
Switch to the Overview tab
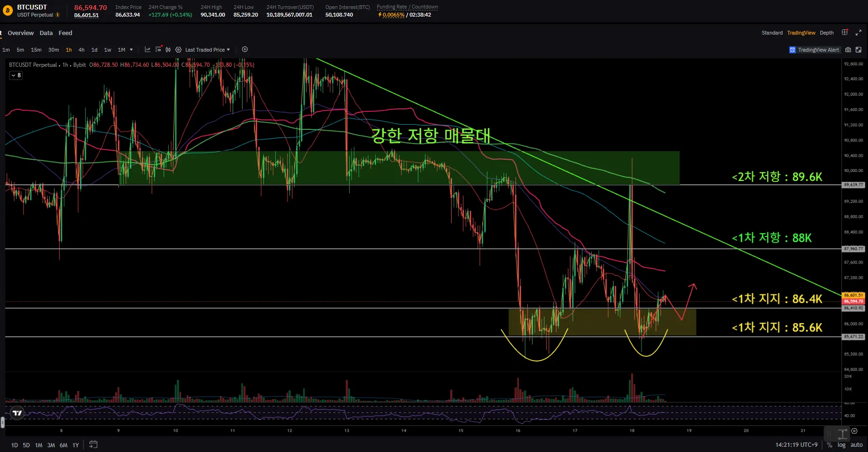(x=21, y=33)
